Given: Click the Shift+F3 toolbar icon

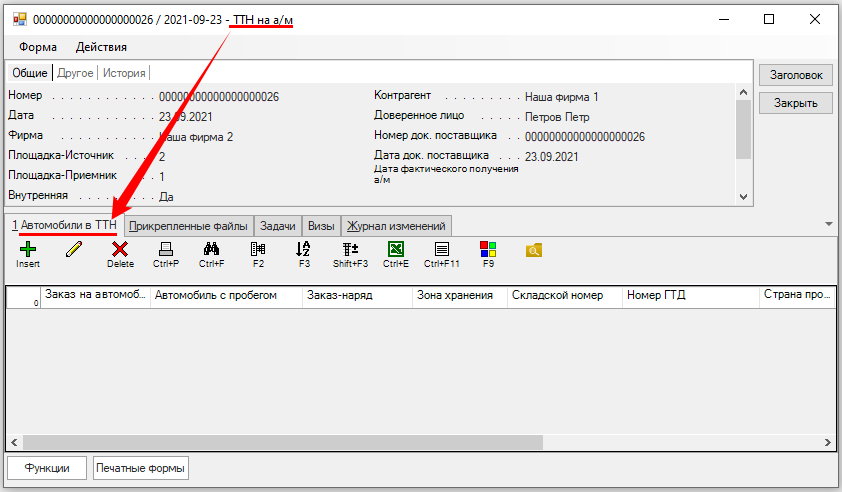Looking at the screenshot, I should [350, 250].
